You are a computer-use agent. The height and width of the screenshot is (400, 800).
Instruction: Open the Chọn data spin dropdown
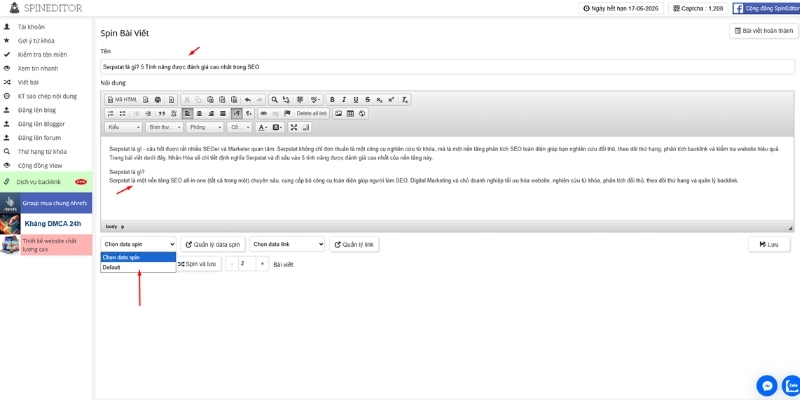click(138, 244)
